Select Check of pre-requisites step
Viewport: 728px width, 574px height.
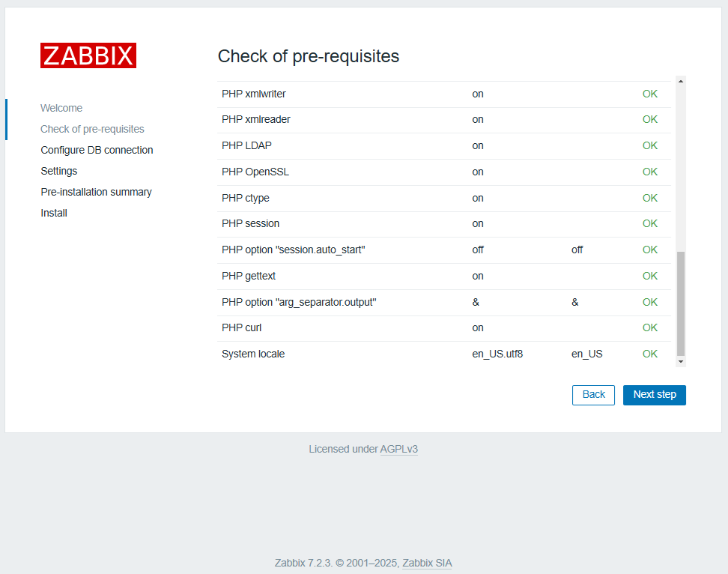point(92,129)
